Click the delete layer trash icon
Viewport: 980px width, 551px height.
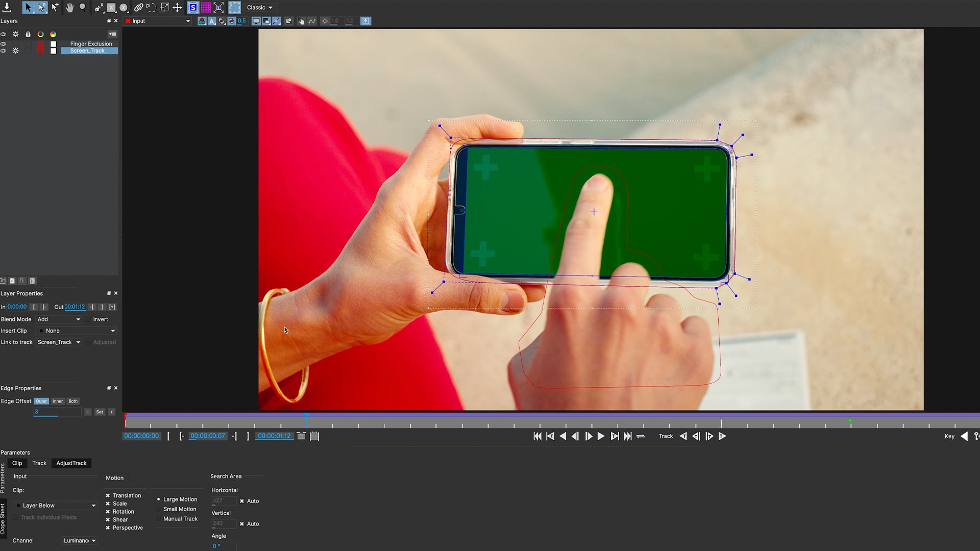pyautogui.click(x=32, y=281)
